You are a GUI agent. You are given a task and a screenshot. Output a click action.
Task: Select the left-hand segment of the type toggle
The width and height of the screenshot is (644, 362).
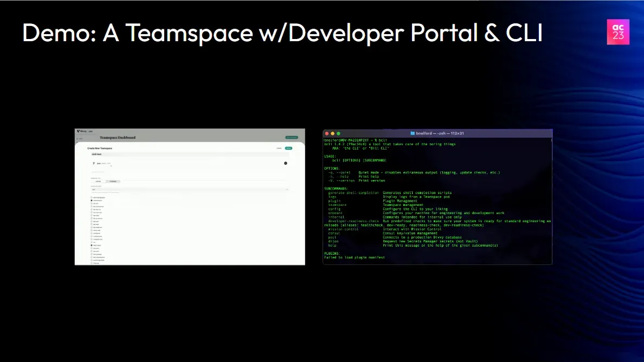(x=98, y=182)
